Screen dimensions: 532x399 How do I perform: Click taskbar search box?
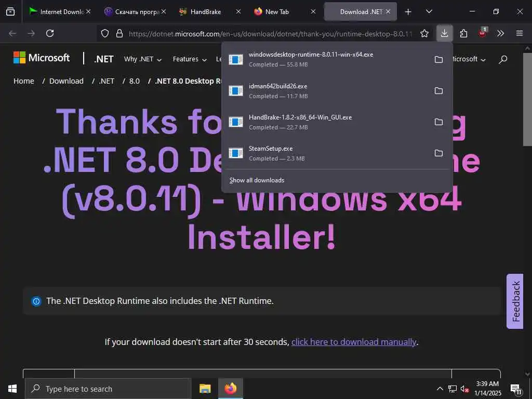[108, 389]
